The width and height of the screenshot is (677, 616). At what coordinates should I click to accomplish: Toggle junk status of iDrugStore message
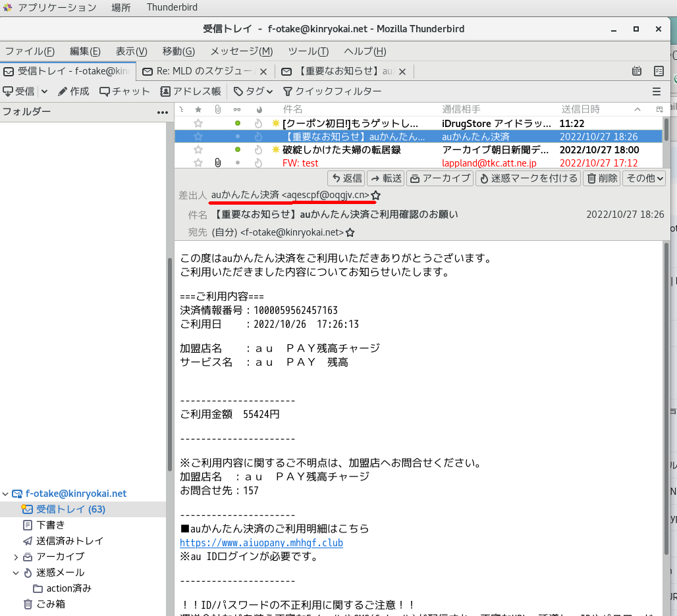coord(259,123)
